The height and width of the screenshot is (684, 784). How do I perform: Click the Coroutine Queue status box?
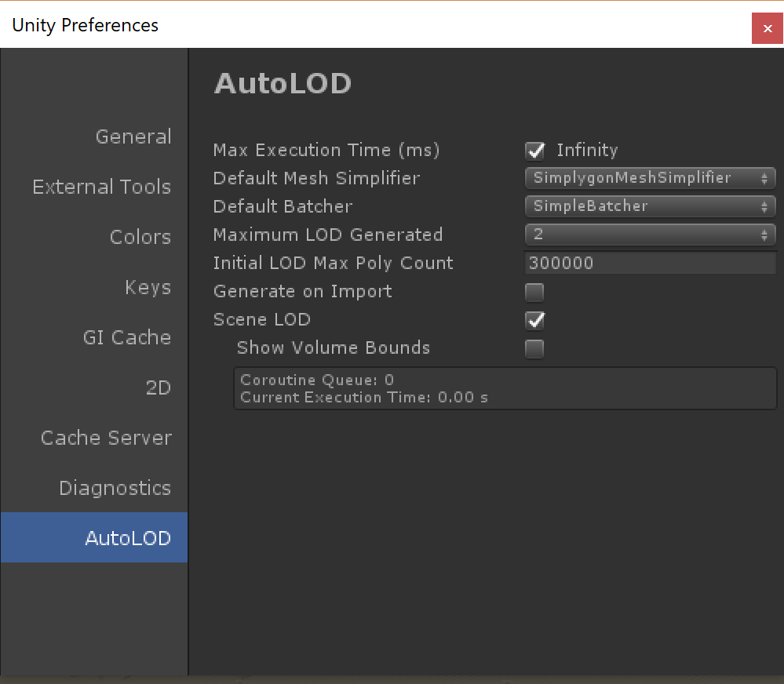[x=505, y=389]
